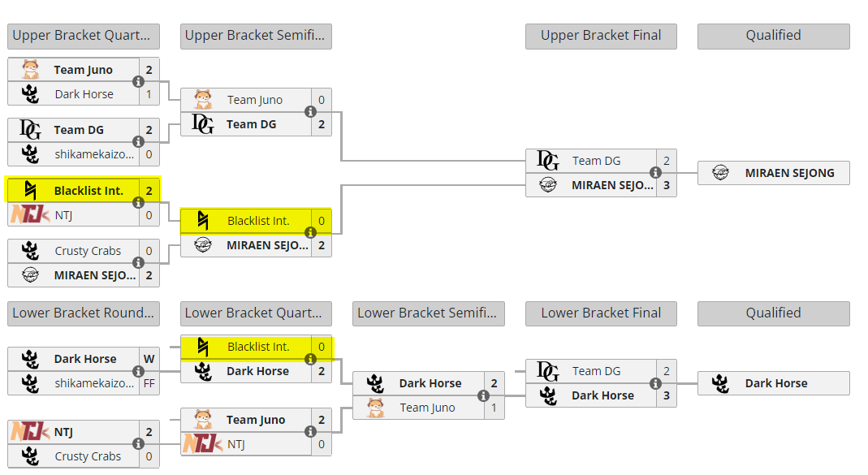The image size is (868, 475).
Task: Click Crusty Crabs in Lower Bracket Round 1
Action: click(x=88, y=456)
